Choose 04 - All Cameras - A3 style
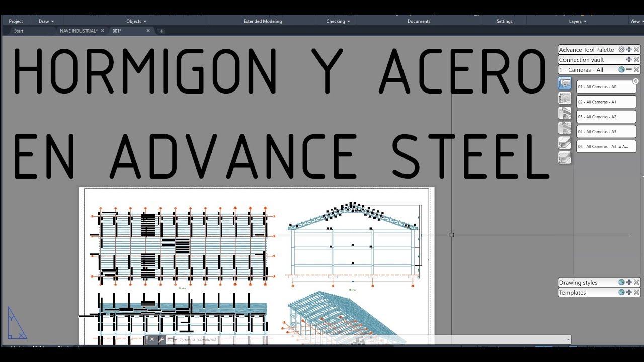 (606, 132)
